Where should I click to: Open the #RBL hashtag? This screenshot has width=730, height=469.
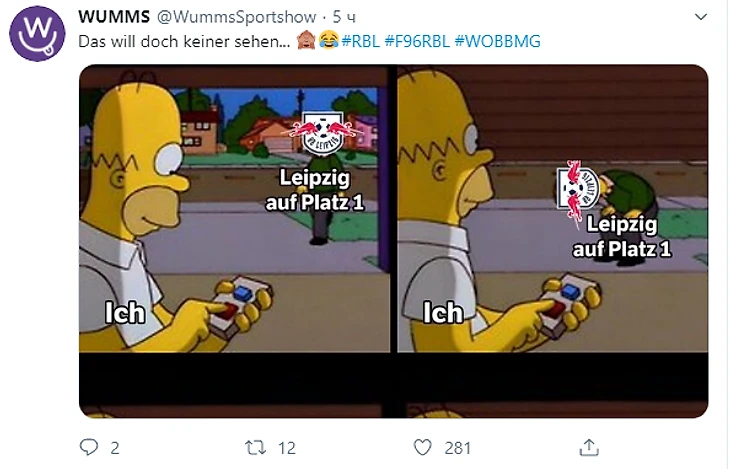coord(360,41)
